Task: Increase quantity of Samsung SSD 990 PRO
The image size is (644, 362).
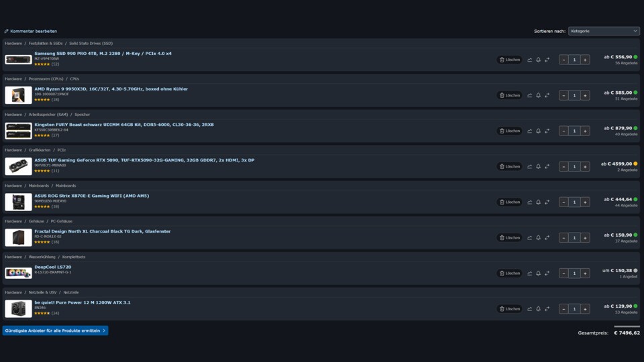Action: pyautogui.click(x=585, y=60)
